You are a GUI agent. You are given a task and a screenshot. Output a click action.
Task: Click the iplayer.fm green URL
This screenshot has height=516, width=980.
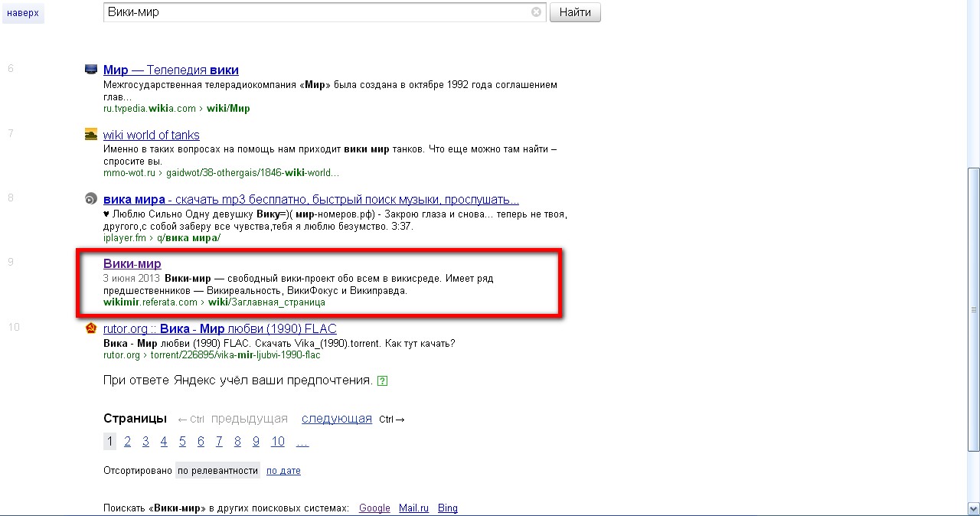point(125,238)
